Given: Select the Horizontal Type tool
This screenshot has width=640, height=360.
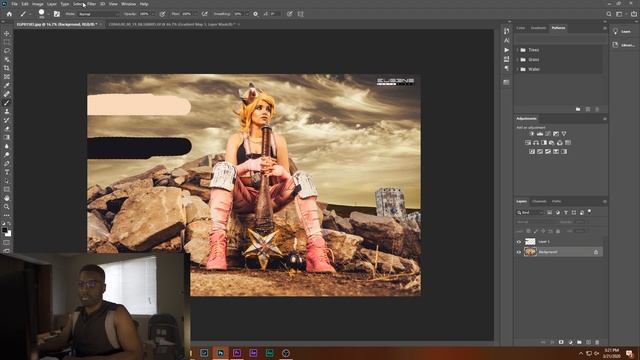Looking at the screenshot, I should coord(7,172).
